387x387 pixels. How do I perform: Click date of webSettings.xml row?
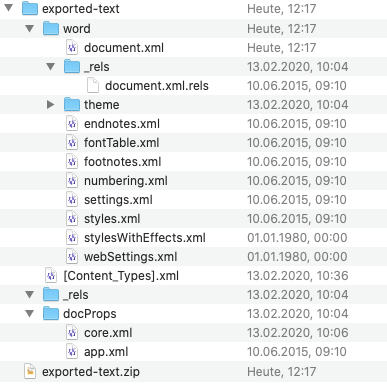coord(297,257)
